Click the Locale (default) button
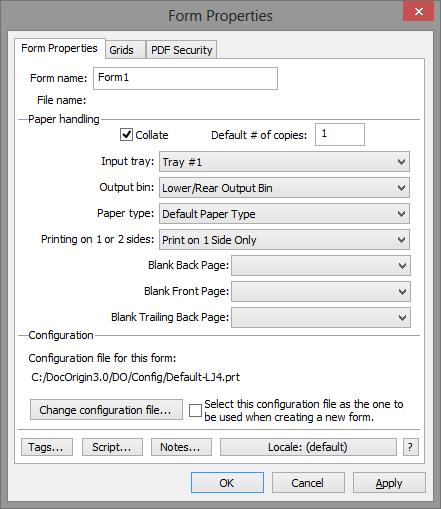The height and width of the screenshot is (509, 441). point(308,447)
